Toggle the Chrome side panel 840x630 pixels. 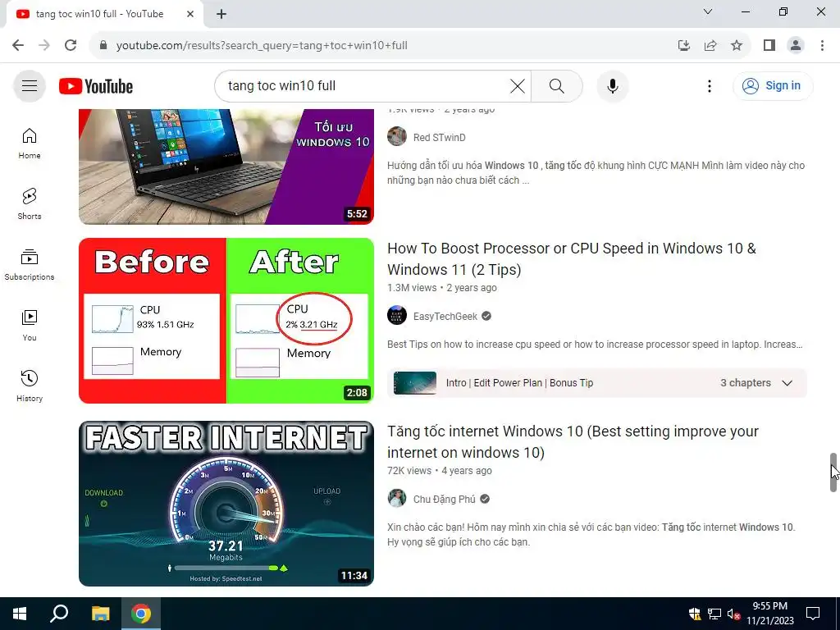click(769, 46)
